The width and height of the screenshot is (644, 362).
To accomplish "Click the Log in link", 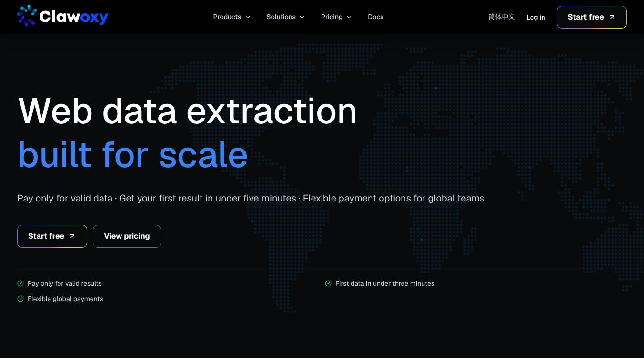I will click(x=536, y=17).
